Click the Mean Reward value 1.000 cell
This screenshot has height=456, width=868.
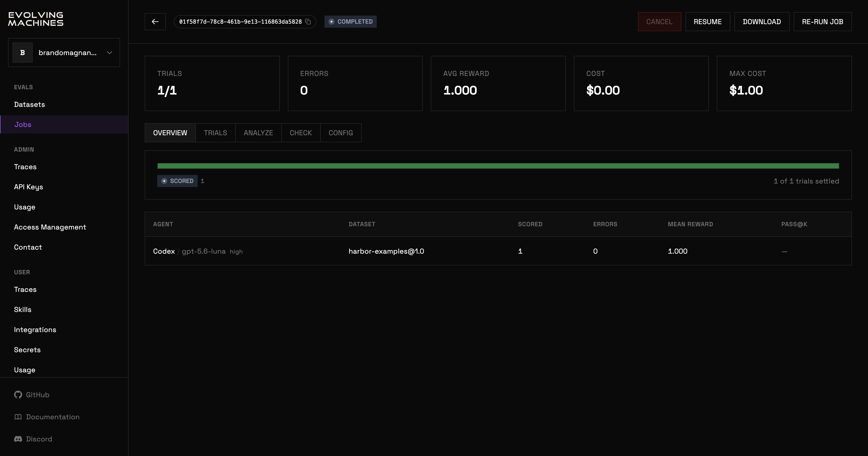[678, 251]
